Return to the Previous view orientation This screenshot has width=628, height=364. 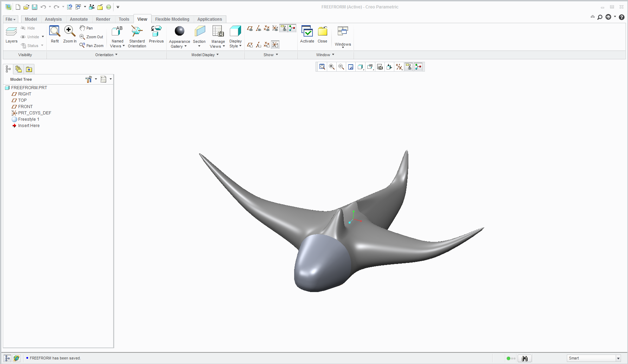(x=156, y=34)
